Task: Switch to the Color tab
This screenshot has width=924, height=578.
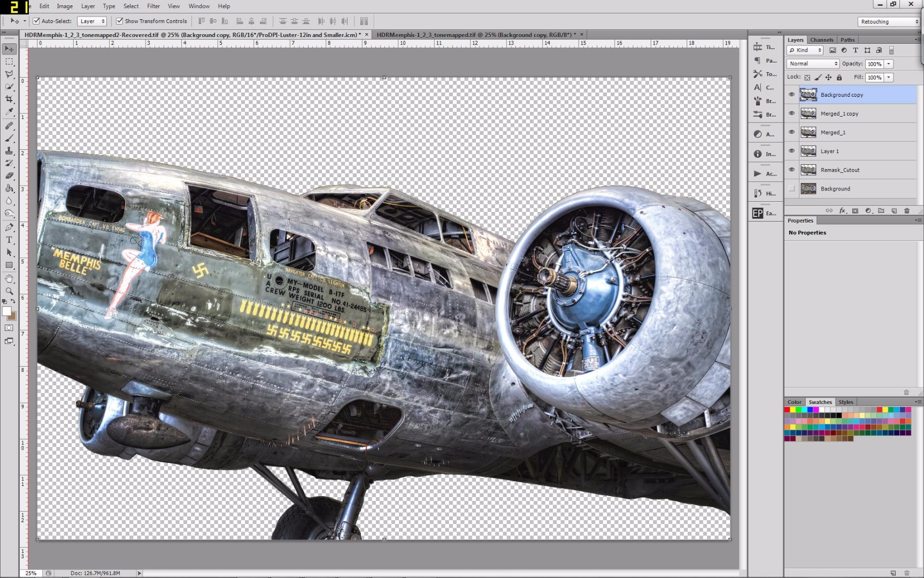Action: pyautogui.click(x=795, y=402)
